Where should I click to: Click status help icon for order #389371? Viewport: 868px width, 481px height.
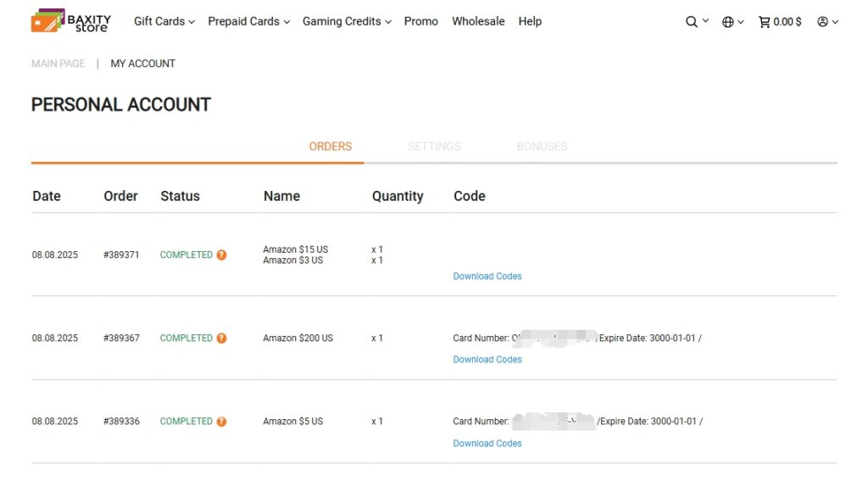(221, 254)
